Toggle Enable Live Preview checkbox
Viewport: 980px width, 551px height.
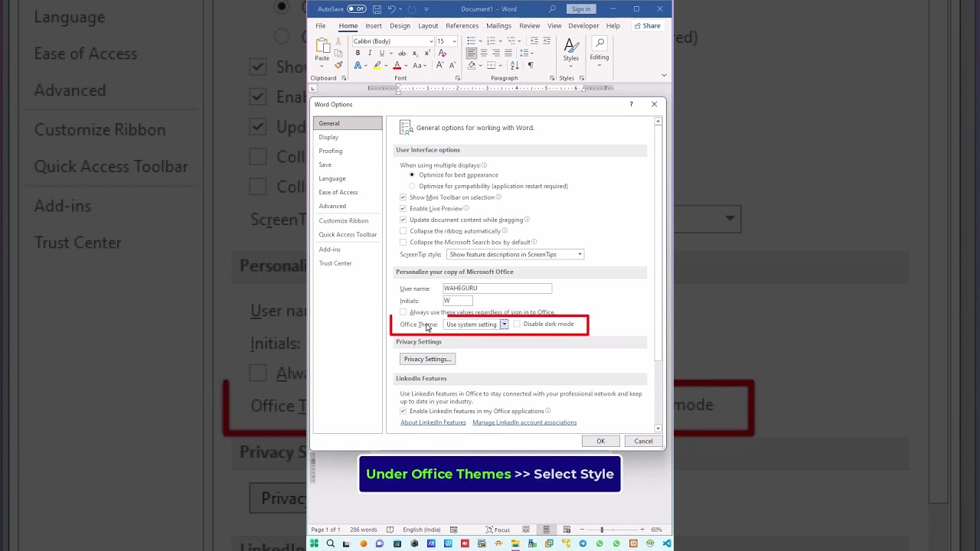pos(403,208)
